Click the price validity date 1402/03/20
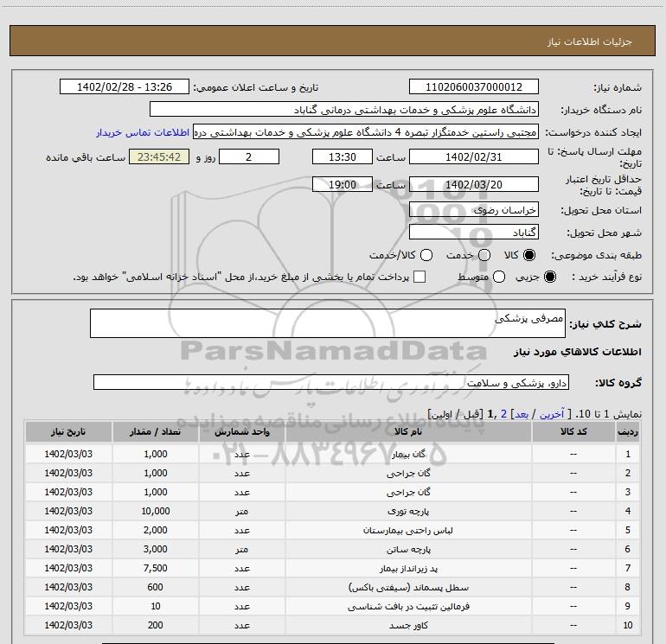 (x=474, y=184)
